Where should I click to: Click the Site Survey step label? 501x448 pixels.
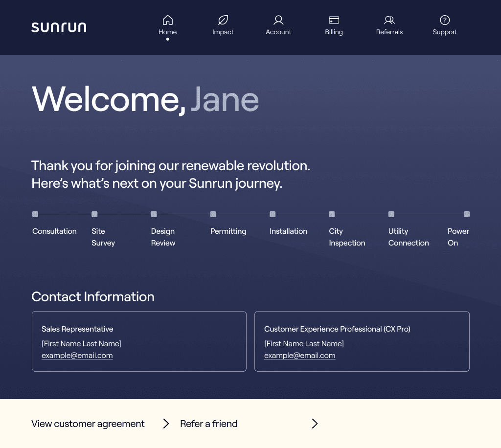(x=103, y=237)
